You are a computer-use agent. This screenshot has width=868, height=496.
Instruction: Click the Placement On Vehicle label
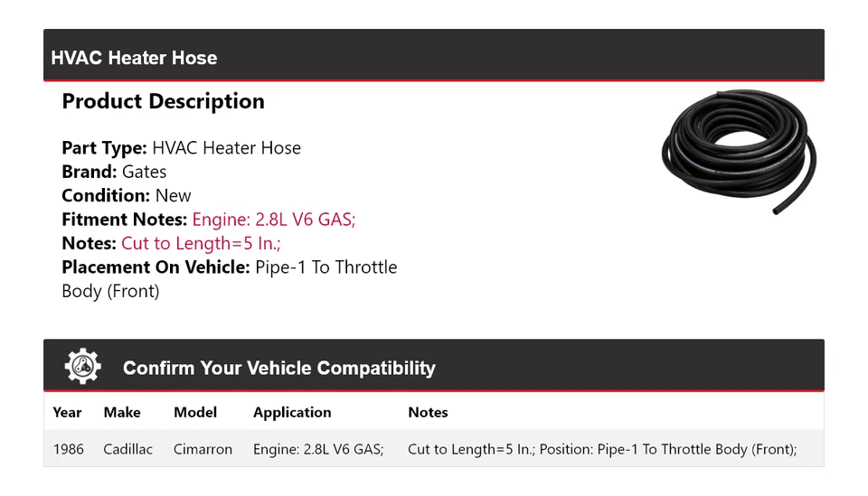(156, 267)
